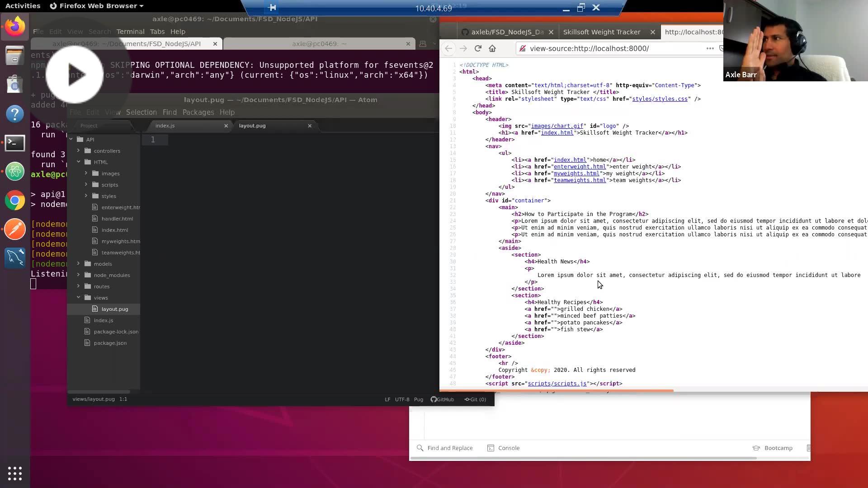Follow myweights.html link in source
Screen dimensions: 868x488
[576, 174]
